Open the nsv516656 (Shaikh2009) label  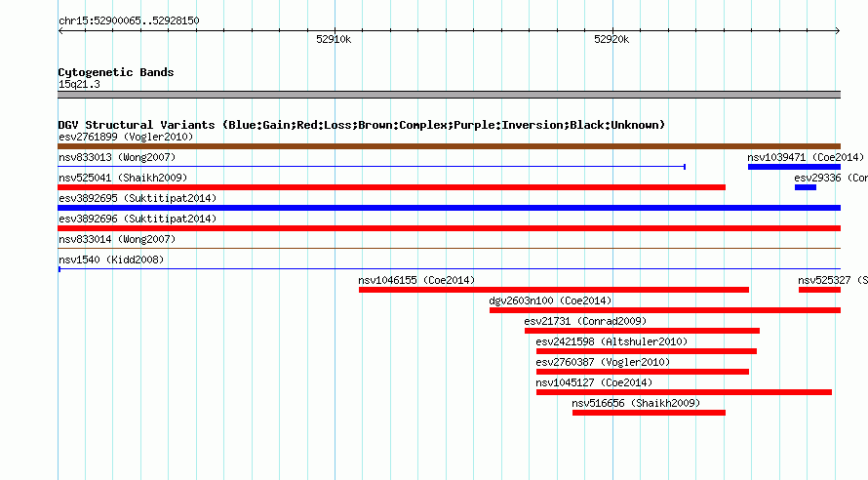coord(636,403)
